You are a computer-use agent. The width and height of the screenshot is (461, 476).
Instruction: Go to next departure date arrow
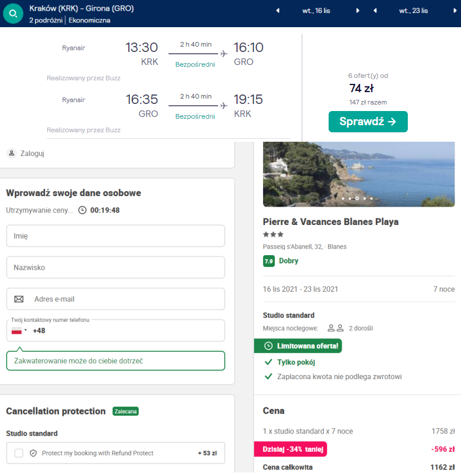tap(358, 11)
